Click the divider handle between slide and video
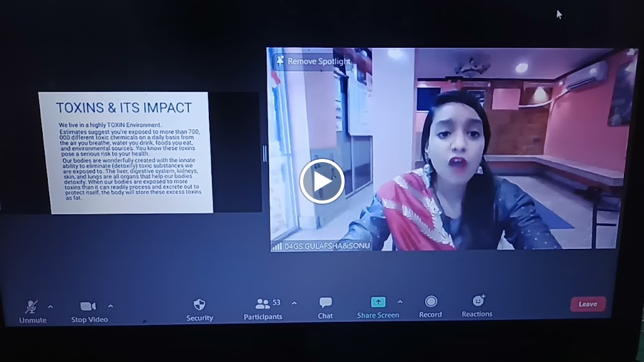 pyautogui.click(x=265, y=154)
